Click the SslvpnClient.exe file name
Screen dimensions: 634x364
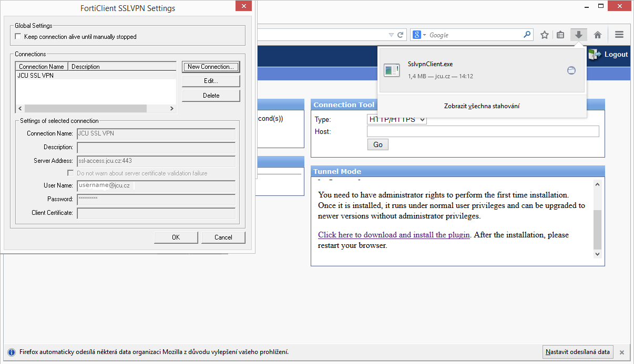click(430, 64)
